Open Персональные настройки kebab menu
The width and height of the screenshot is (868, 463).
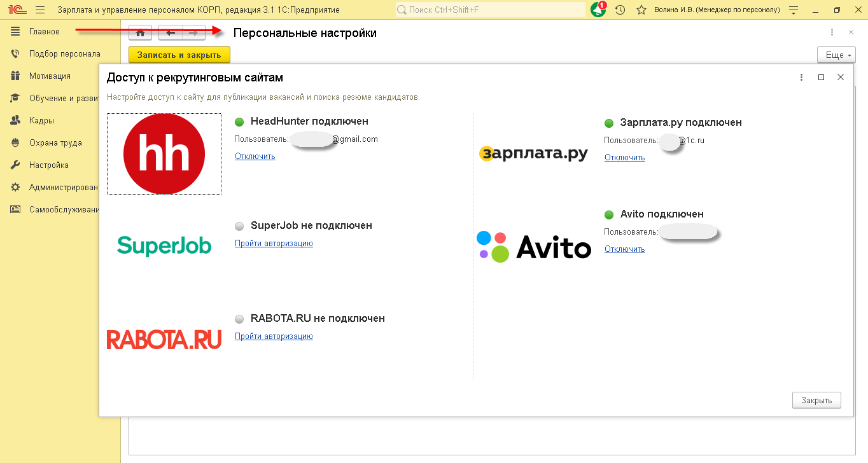click(x=832, y=32)
